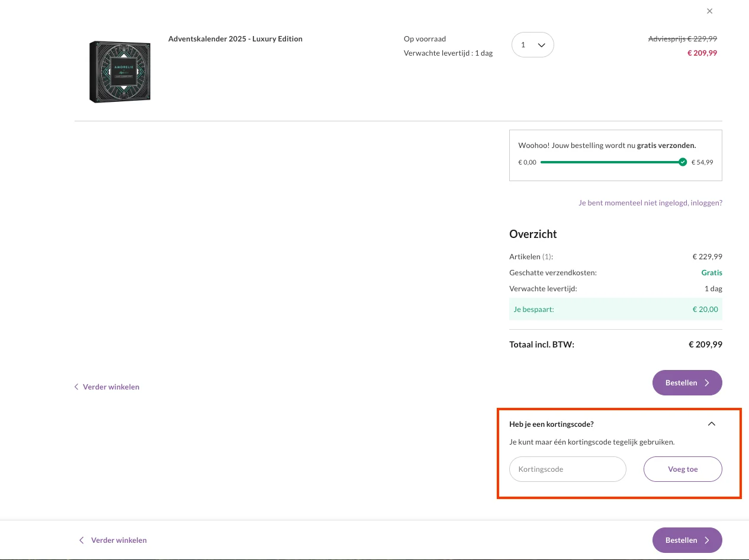
Task: Close the cart with the X icon
Action: [x=709, y=11]
